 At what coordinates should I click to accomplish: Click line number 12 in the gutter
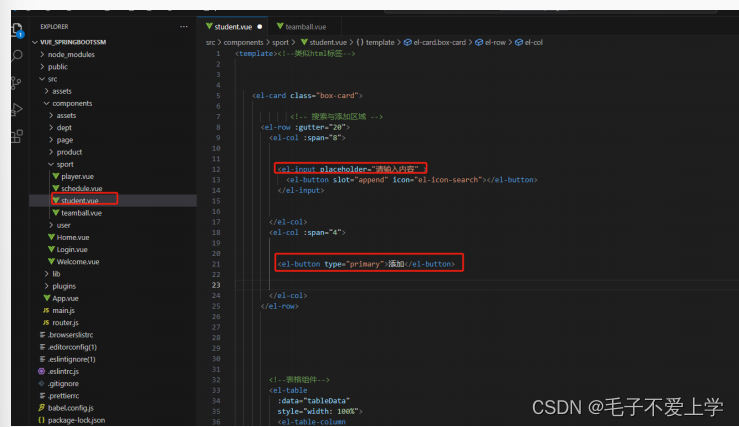pos(216,169)
